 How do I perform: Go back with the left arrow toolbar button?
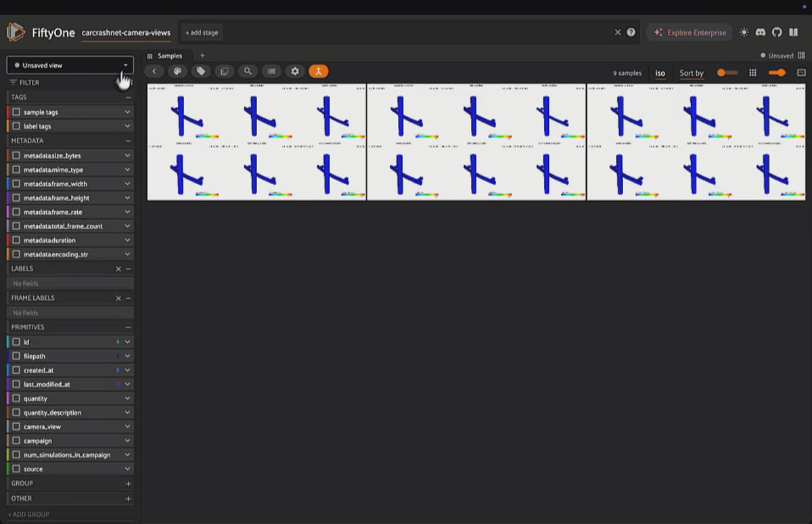point(154,71)
